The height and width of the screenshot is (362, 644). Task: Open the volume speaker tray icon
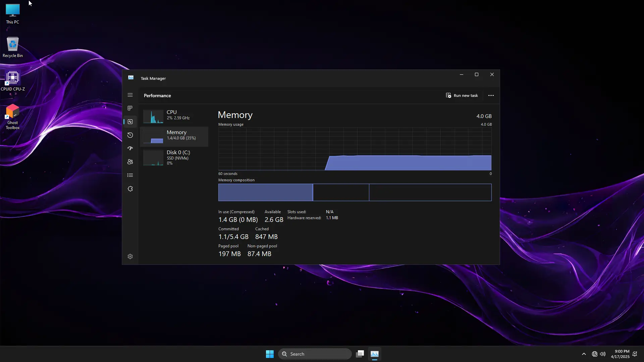click(x=603, y=354)
